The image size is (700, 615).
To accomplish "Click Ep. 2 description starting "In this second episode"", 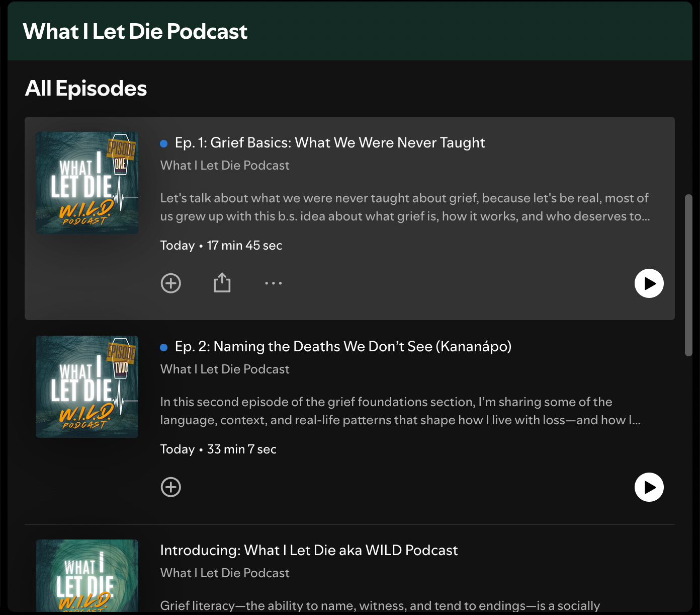I will pyautogui.click(x=400, y=411).
